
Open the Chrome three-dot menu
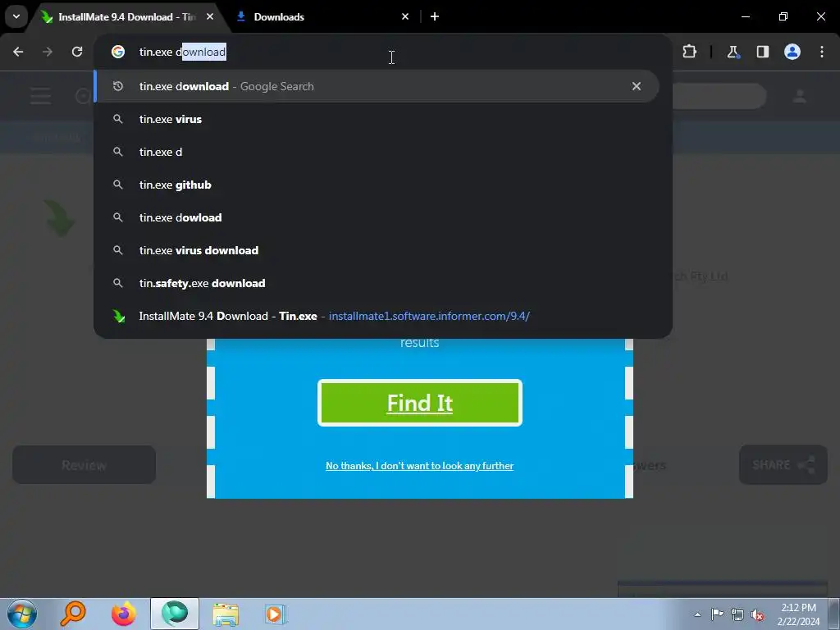coord(822,52)
